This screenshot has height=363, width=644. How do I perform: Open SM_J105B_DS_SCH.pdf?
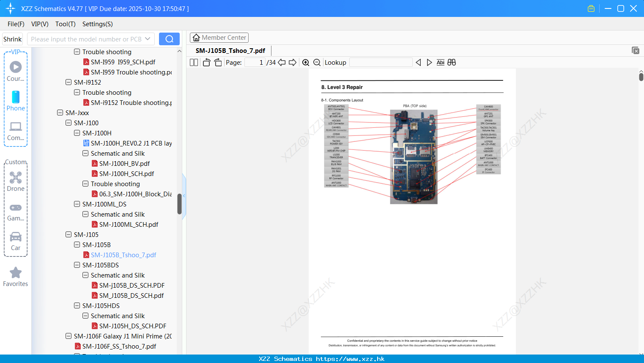128,296
